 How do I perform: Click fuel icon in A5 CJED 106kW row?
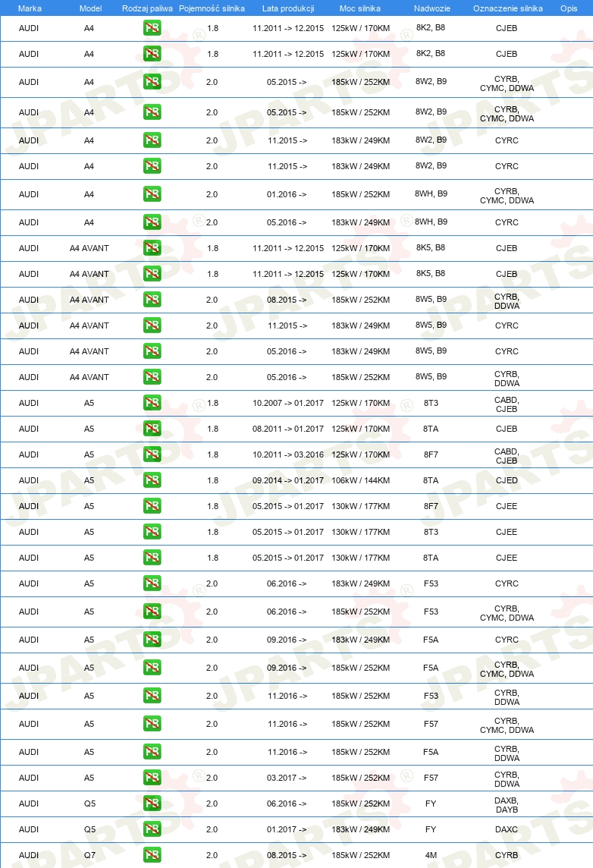[x=152, y=480]
